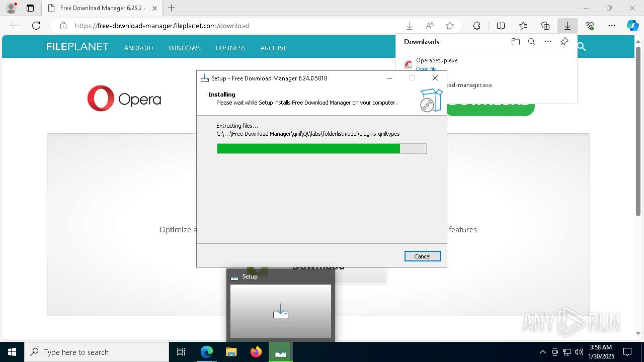Click the taskbar search box
Screen dimensions: 644x362
[x=97, y=352]
